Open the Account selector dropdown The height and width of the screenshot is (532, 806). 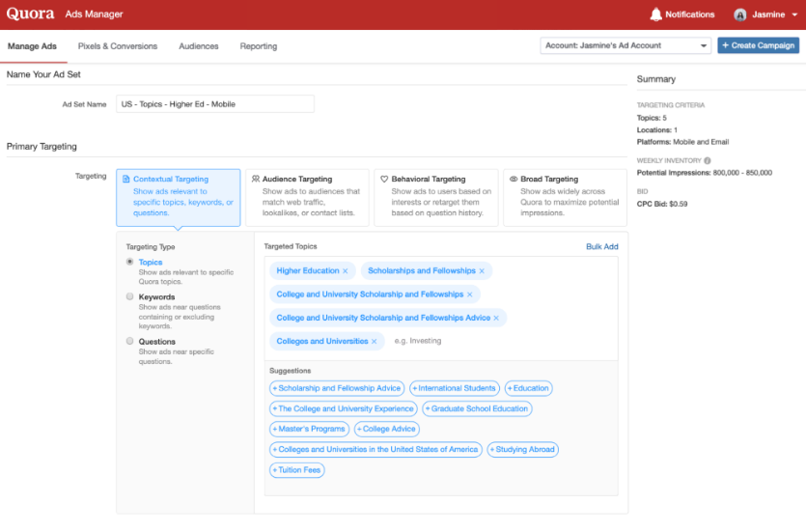tap(625, 45)
